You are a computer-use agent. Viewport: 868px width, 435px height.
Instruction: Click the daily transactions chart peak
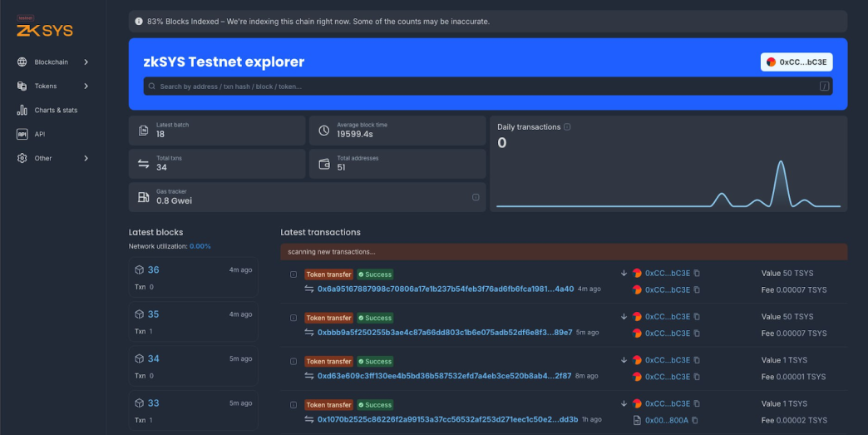tap(781, 163)
